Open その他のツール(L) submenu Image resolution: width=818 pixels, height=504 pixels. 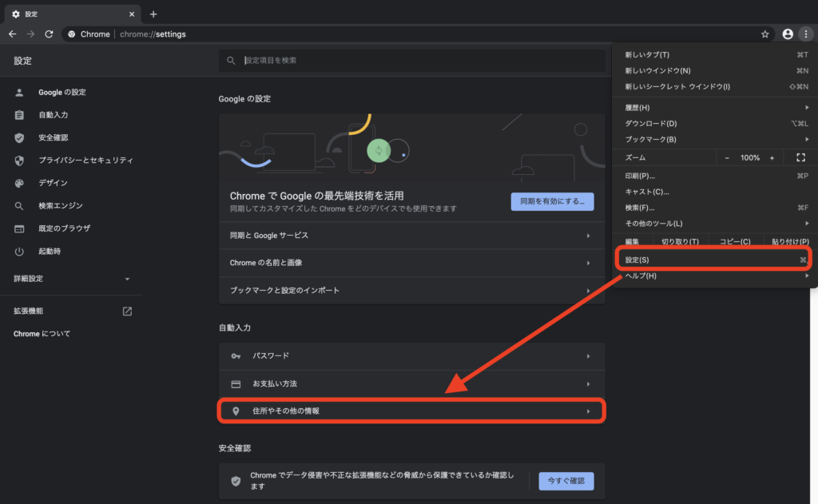pyautogui.click(x=715, y=224)
